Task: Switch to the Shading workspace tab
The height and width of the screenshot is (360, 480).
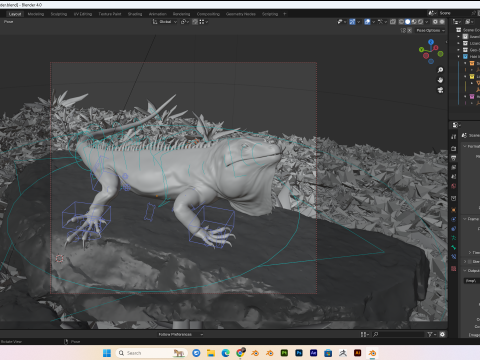Action: (x=135, y=14)
